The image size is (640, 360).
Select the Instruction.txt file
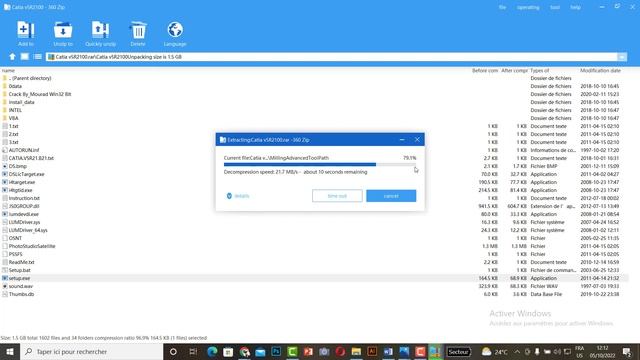[21, 198]
